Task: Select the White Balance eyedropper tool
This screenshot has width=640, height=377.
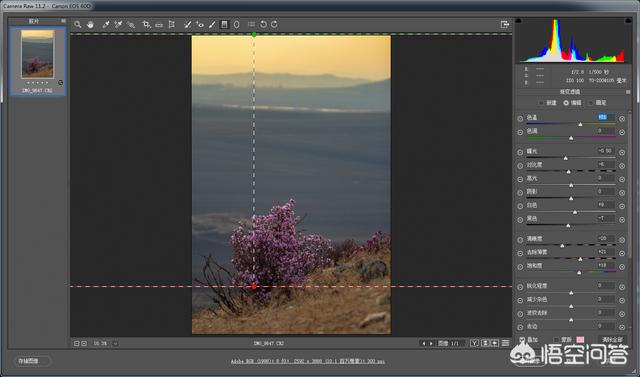Action: click(106, 24)
